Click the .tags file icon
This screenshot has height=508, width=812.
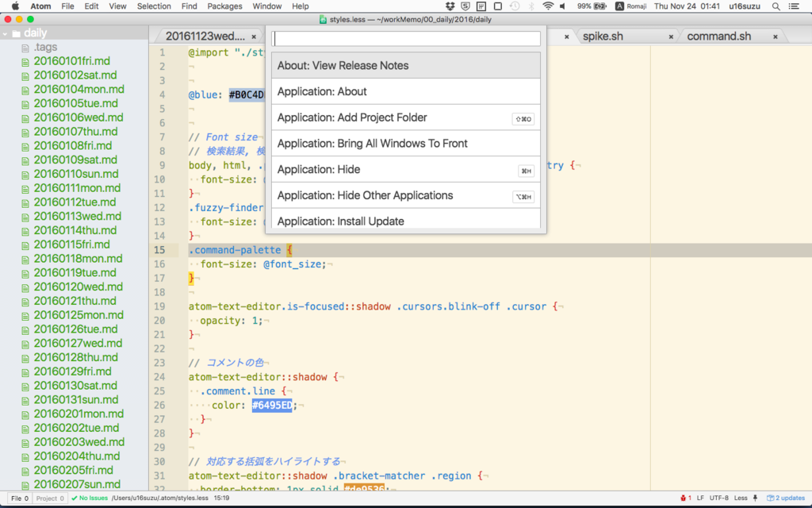25,48
